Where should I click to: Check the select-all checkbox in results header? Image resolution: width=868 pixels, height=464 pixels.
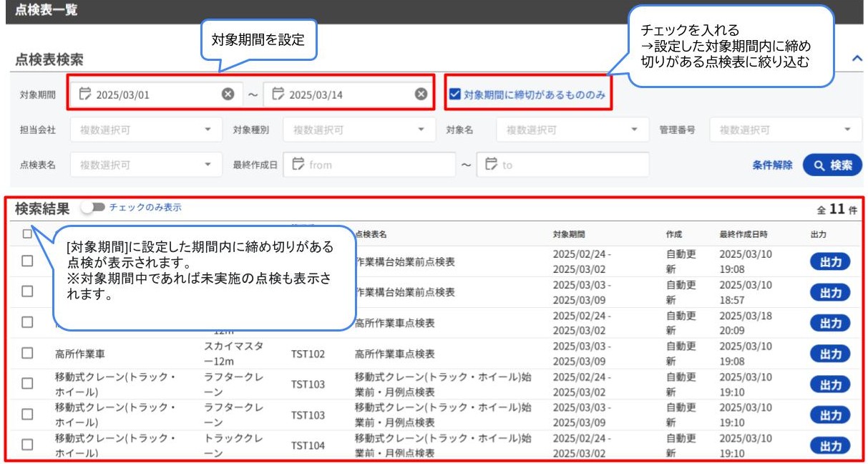(x=27, y=233)
